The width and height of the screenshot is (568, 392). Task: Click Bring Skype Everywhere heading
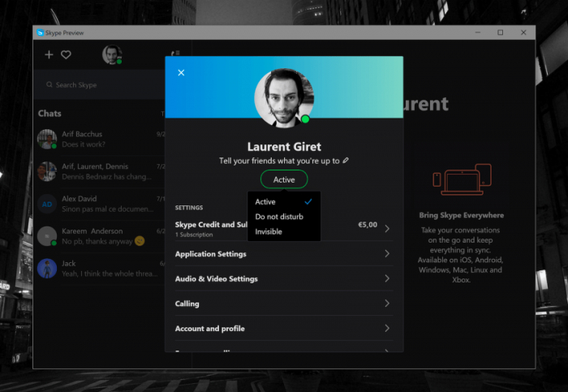tap(462, 215)
